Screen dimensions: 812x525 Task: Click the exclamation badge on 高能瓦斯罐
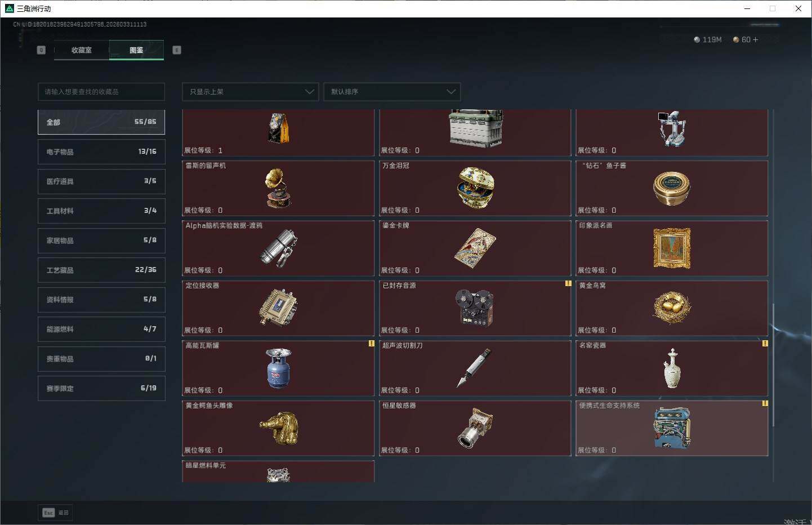coord(371,343)
